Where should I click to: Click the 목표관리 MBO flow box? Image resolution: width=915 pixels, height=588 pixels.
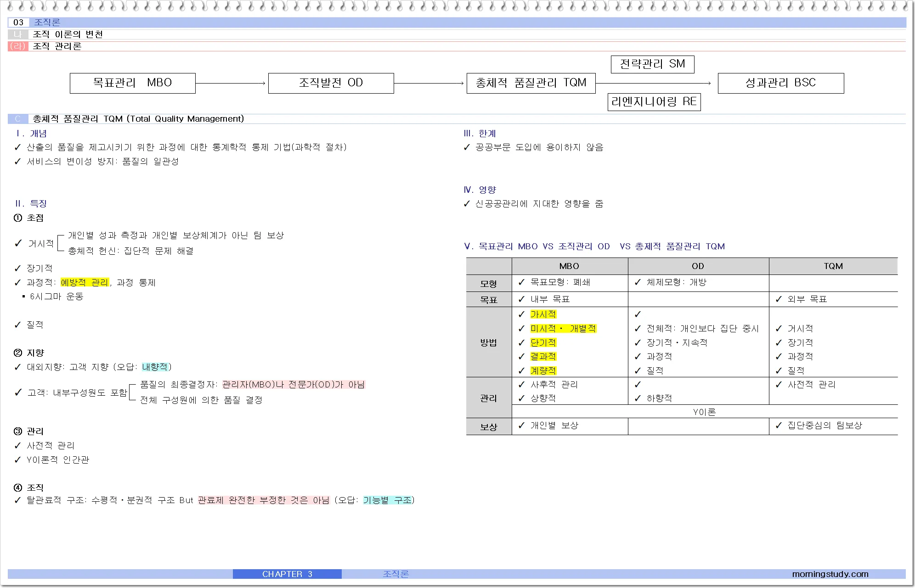[x=133, y=83]
